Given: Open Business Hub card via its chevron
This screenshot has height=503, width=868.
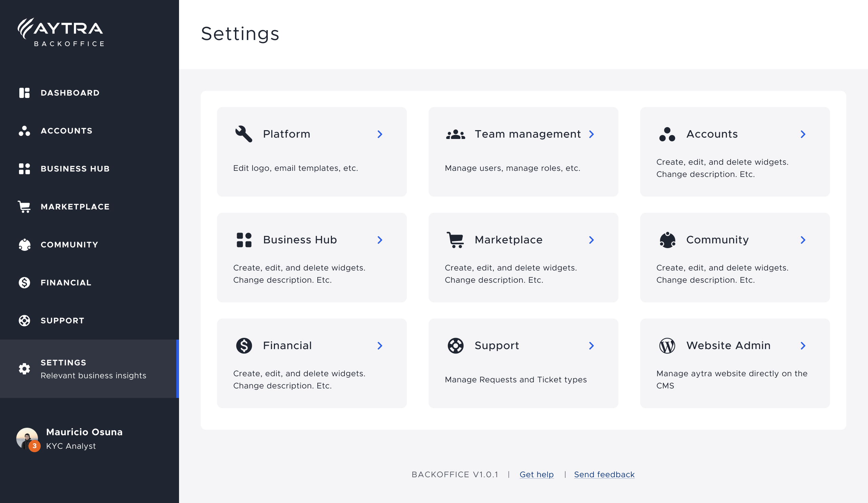Looking at the screenshot, I should [380, 240].
